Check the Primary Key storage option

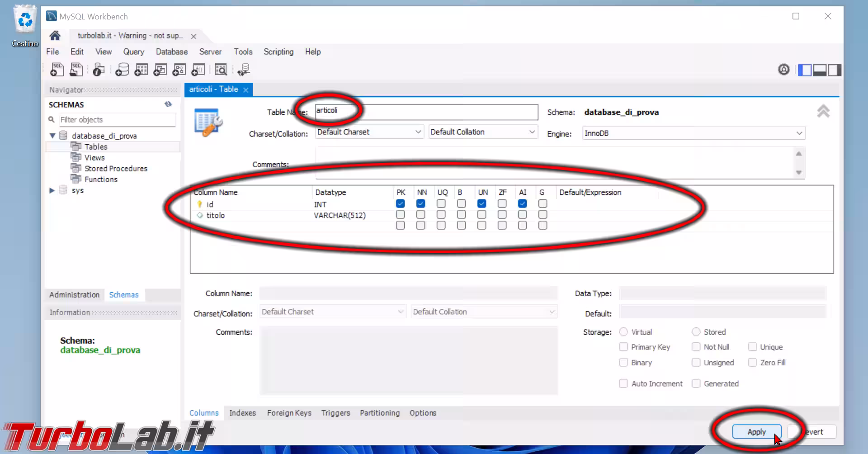click(623, 347)
